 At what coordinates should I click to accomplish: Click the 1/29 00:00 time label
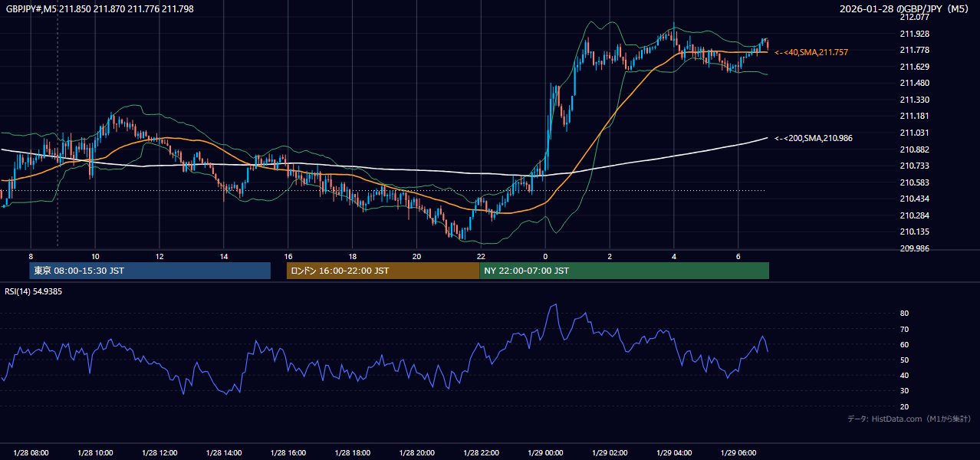pyautogui.click(x=546, y=452)
